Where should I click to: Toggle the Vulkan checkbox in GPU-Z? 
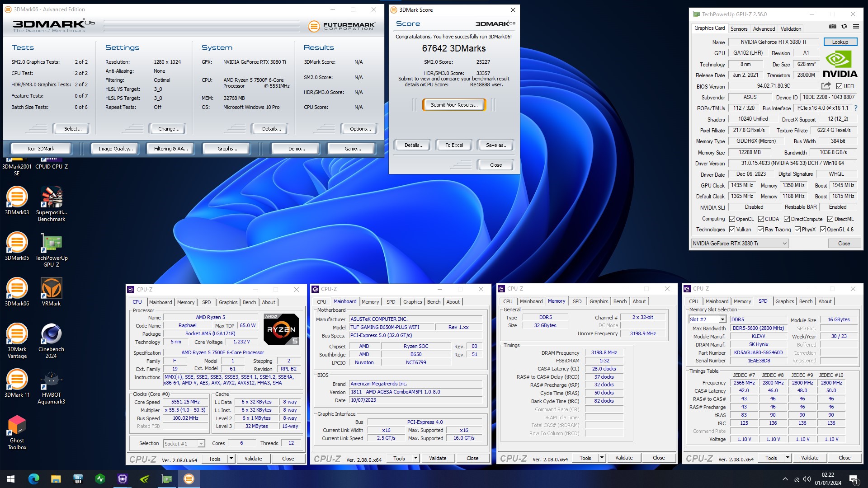point(732,230)
